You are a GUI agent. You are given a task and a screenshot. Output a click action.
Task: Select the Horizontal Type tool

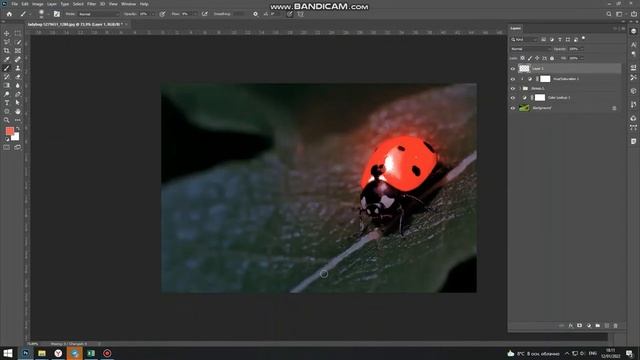(7, 102)
